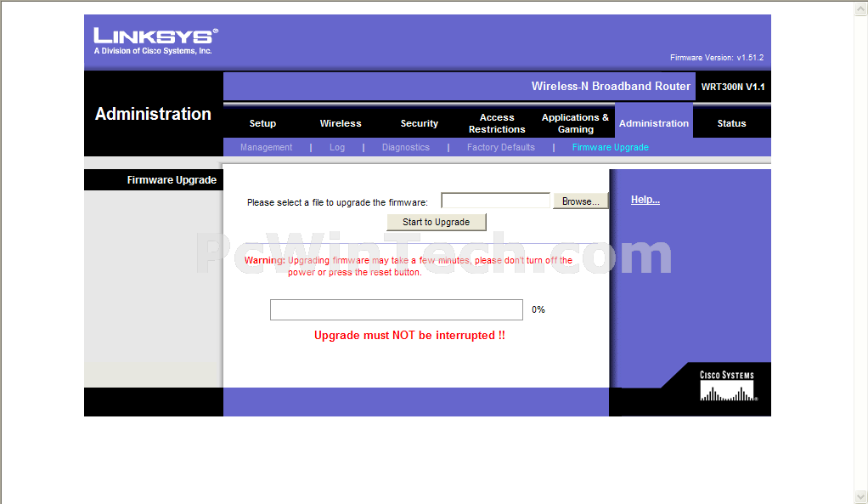Click Start to Upgrade button
This screenshot has width=868, height=504.
pos(437,222)
